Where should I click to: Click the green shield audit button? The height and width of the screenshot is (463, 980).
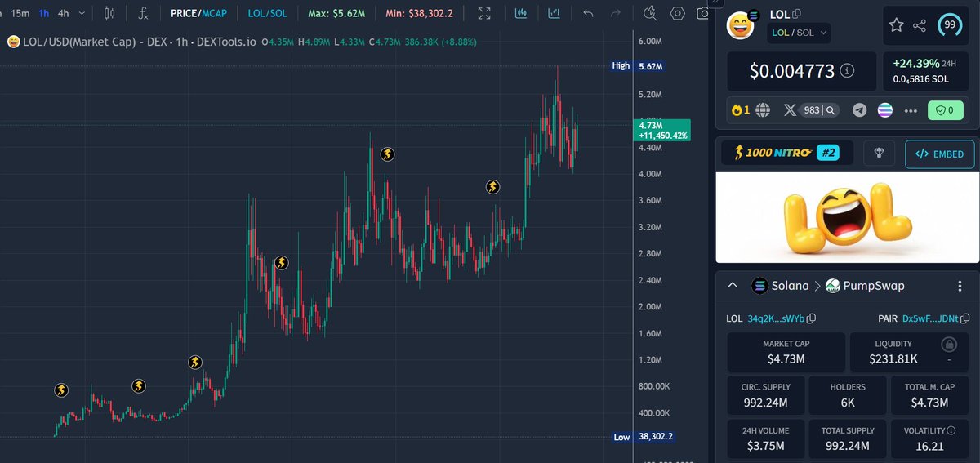tap(946, 109)
